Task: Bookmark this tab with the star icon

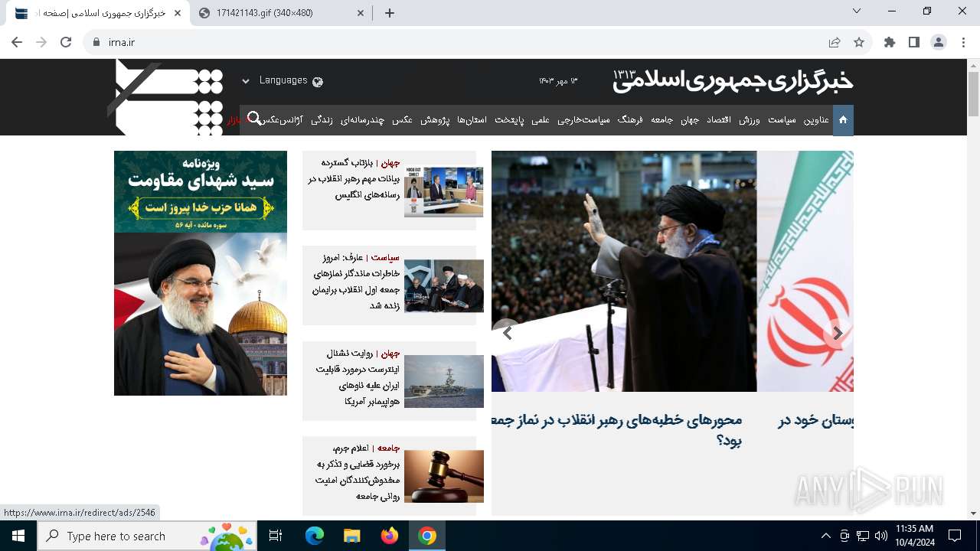Action: 859,42
